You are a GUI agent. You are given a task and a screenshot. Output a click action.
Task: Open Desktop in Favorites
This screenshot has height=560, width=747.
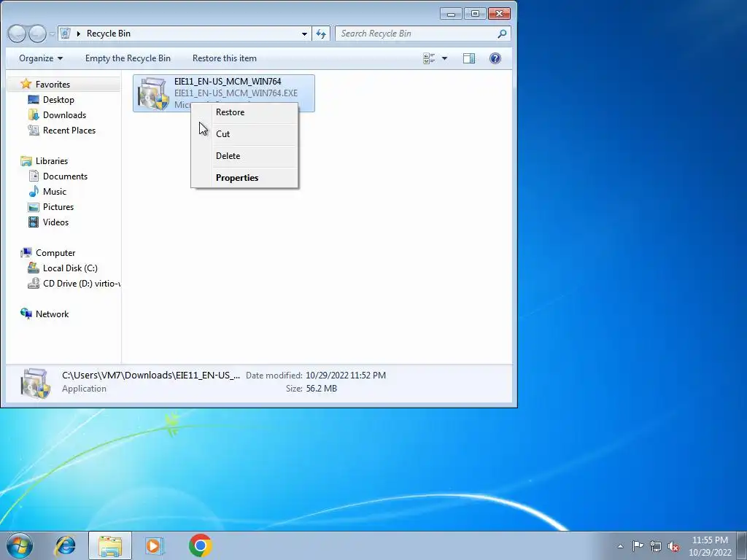click(58, 100)
